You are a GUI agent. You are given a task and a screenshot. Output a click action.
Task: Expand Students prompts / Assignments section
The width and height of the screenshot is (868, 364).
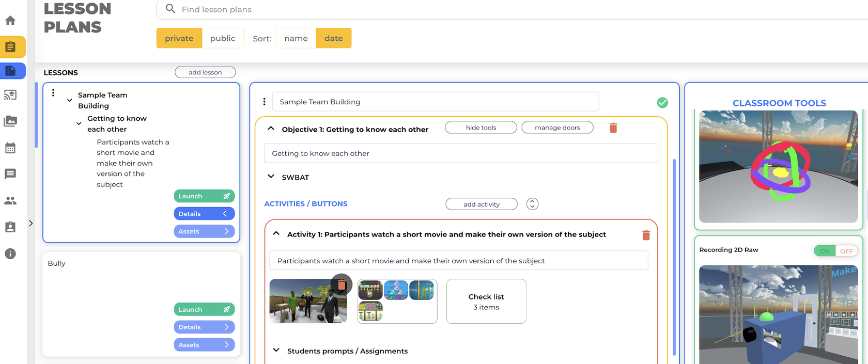276,351
